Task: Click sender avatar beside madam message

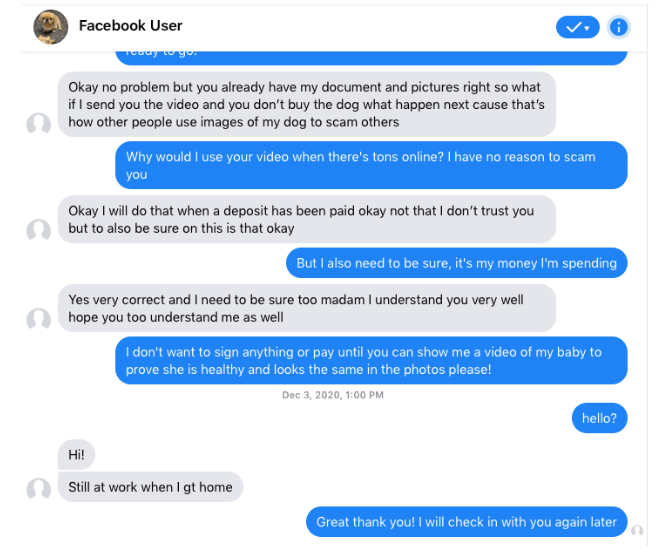Action: point(39,319)
